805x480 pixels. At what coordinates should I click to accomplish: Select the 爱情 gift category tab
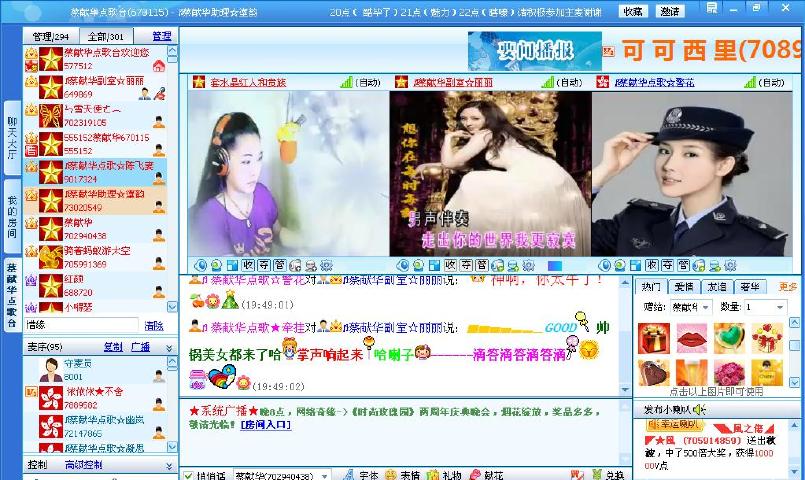tap(684, 287)
